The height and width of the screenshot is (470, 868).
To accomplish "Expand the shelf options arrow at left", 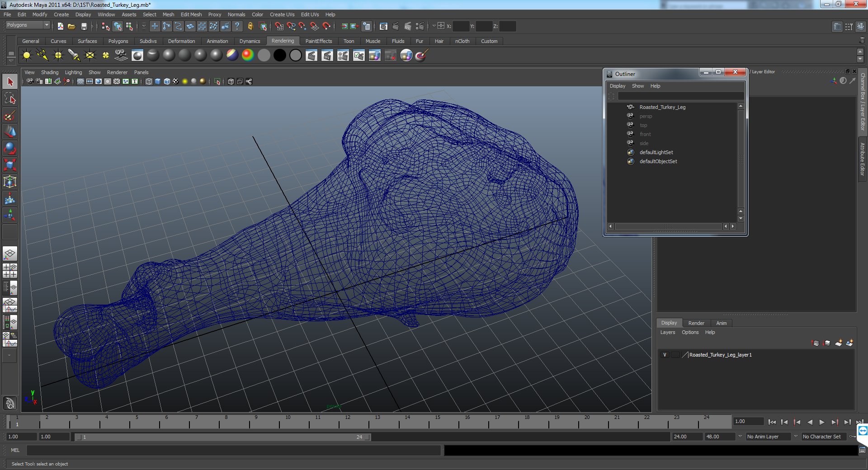I will click(x=11, y=60).
